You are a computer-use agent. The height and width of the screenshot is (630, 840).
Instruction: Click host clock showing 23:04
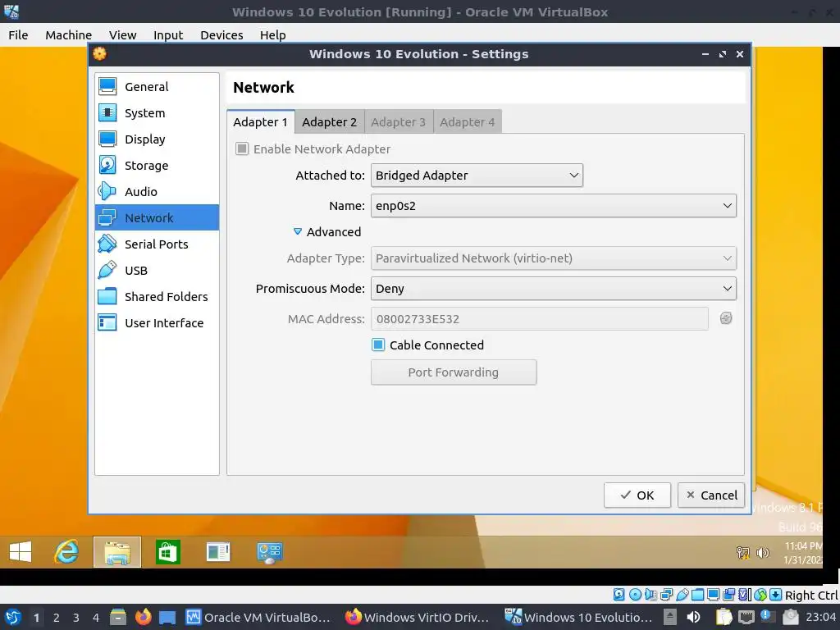pos(820,617)
